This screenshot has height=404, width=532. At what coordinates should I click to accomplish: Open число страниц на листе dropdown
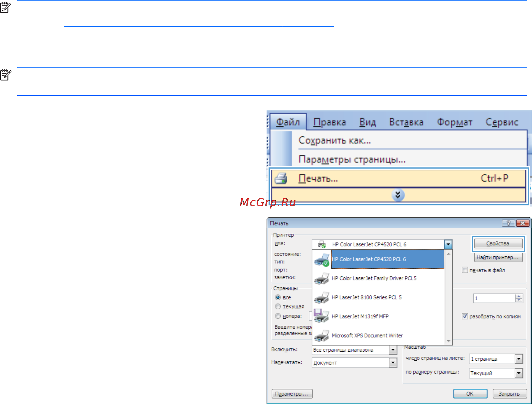point(519,359)
